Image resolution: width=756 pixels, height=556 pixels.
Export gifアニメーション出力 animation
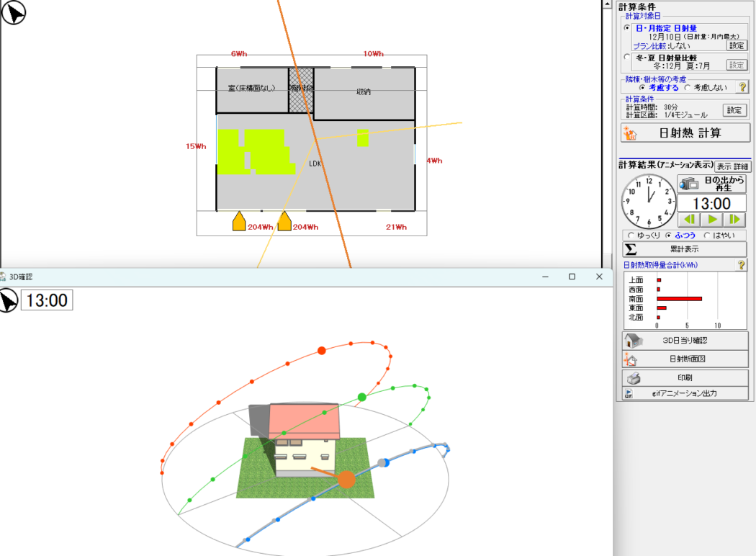[x=685, y=393]
